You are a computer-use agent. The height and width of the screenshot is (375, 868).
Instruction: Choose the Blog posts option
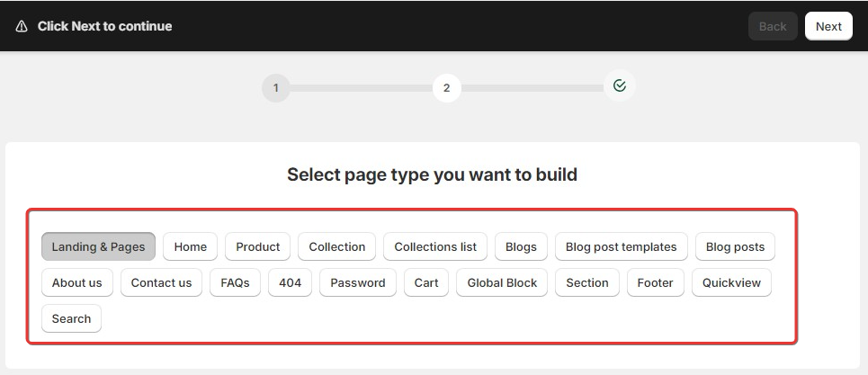click(735, 246)
